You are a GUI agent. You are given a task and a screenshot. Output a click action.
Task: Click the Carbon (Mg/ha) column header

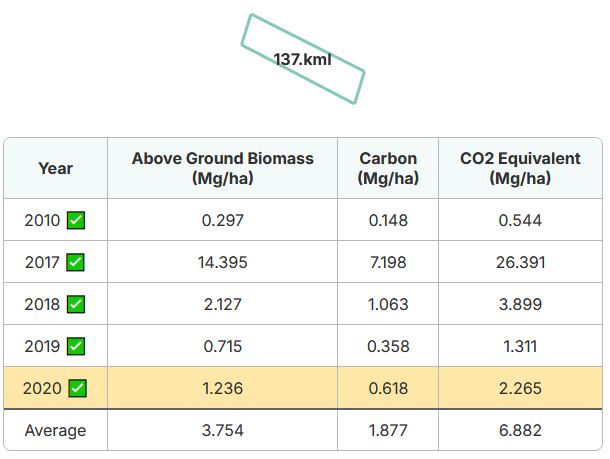tap(388, 168)
